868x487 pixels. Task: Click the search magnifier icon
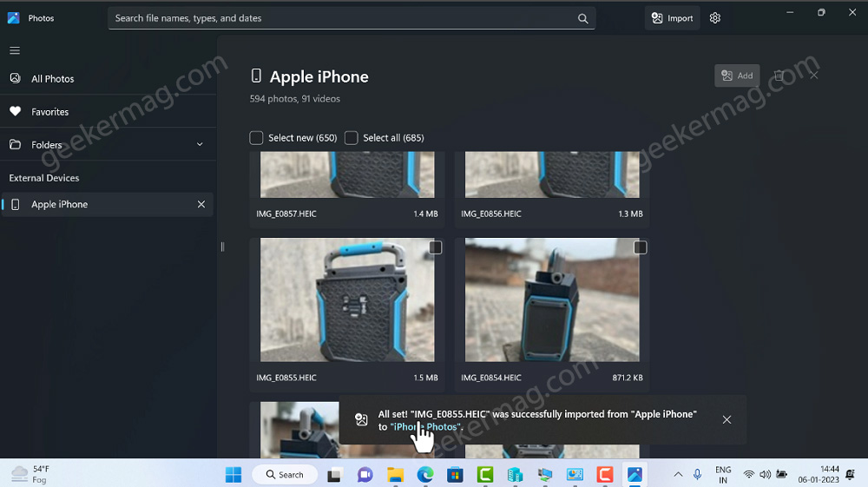pos(583,18)
